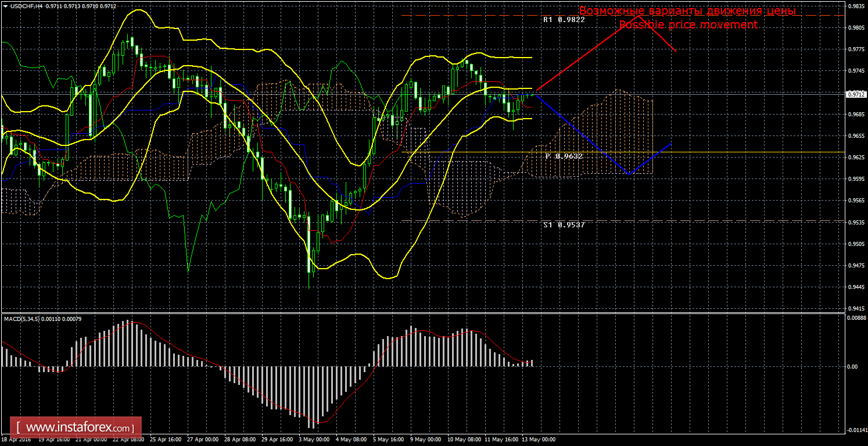Click the current price tag 0.9712
Viewport: 868px width, 446px height.
coord(856,94)
